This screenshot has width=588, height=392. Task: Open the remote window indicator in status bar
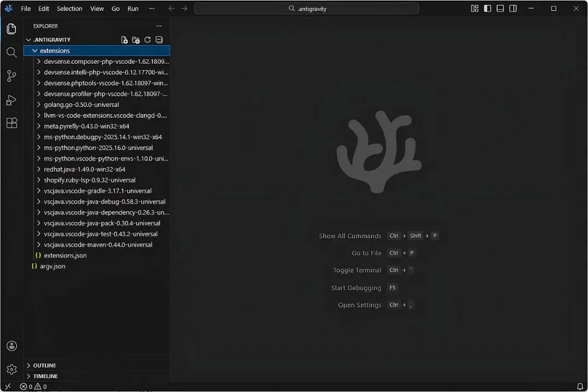8,387
